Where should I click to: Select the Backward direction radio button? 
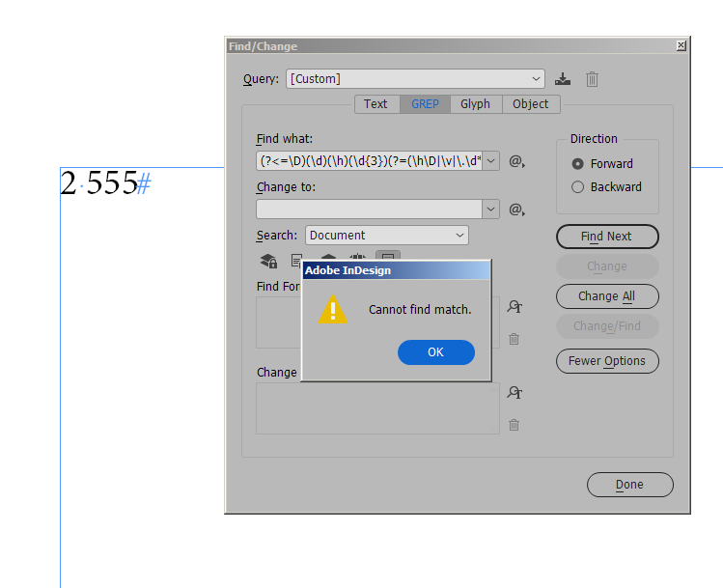(x=577, y=187)
